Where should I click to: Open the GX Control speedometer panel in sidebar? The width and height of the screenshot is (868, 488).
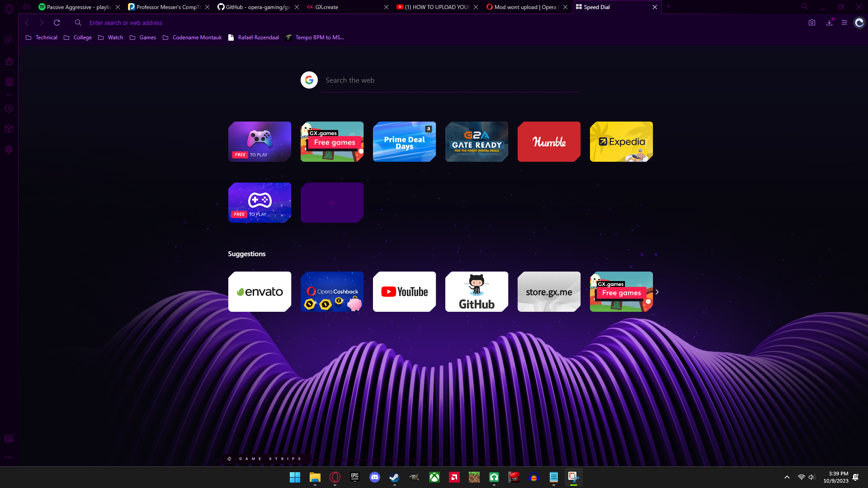[x=9, y=41]
